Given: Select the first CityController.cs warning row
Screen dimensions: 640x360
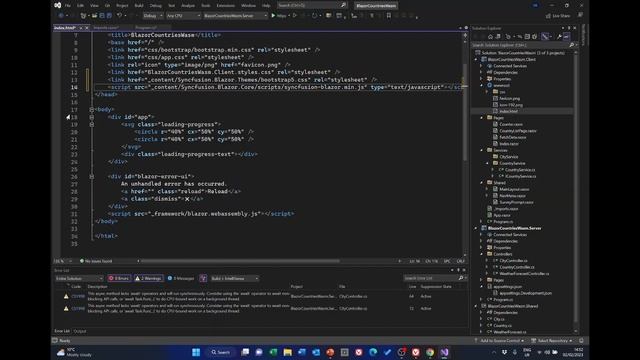Looking at the screenshot, I should (x=261, y=296).
